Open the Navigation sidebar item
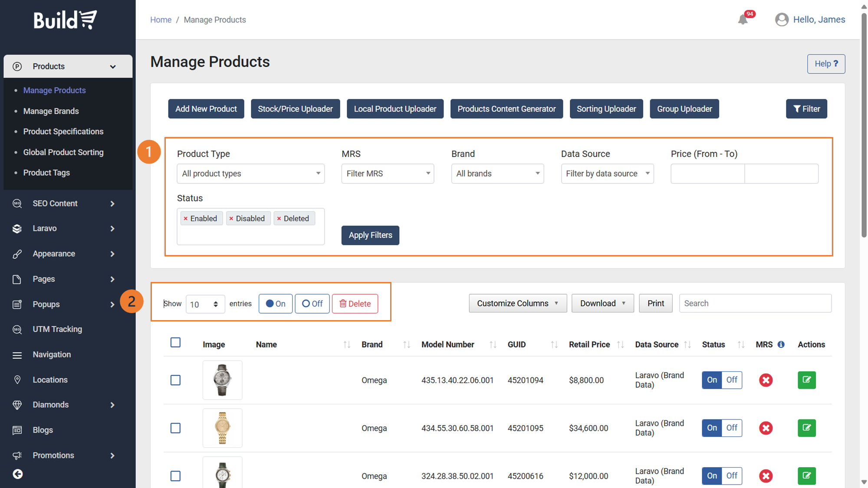The width and height of the screenshot is (868, 488). point(52,354)
